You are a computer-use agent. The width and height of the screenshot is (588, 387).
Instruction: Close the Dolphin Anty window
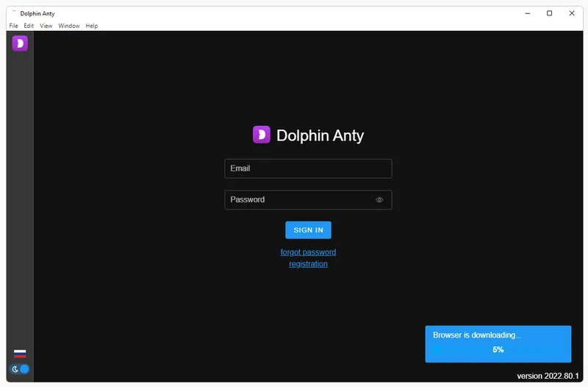572,13
